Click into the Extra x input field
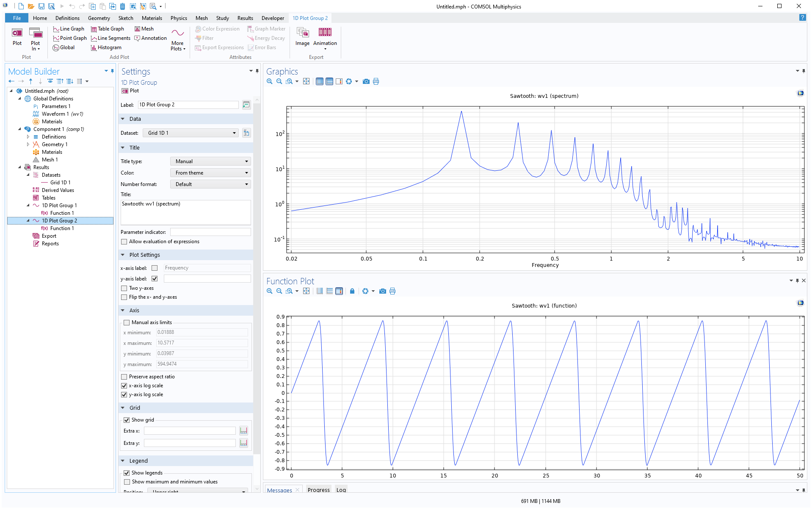The height and width of the screenshot is (508, 812). [x=190, y=431]
